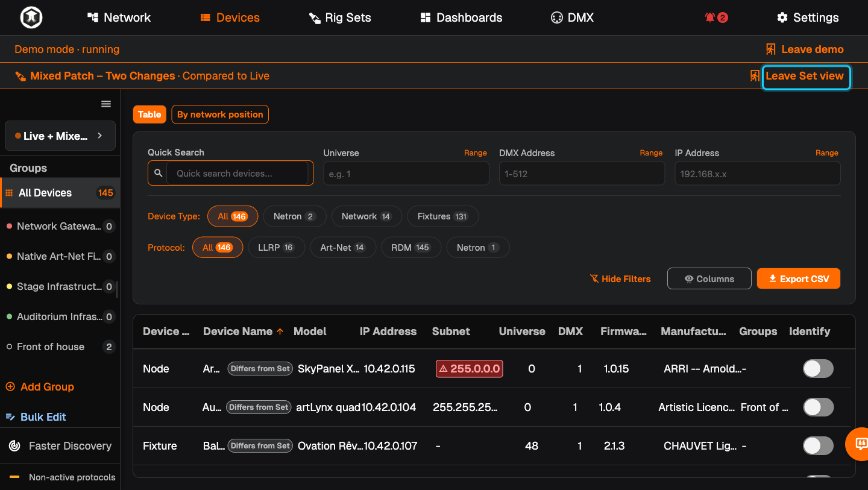
Task: Click the Add Group plus icon
Action: (10, 387)
